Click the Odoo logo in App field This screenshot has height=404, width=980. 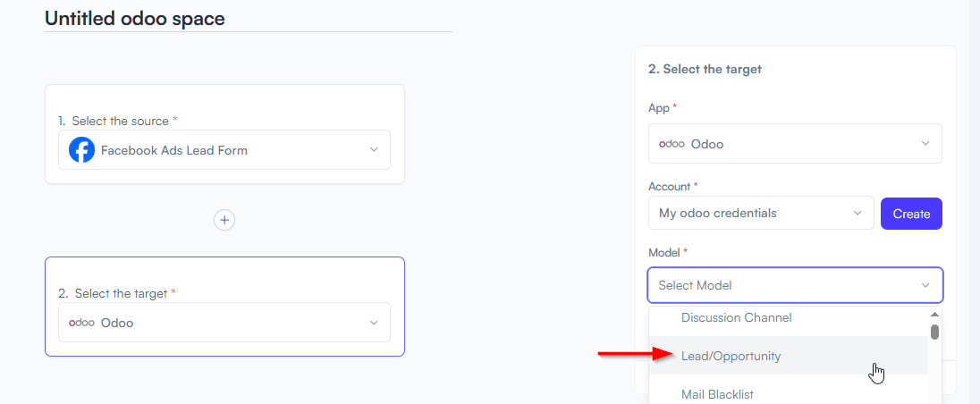pos(672,144)
